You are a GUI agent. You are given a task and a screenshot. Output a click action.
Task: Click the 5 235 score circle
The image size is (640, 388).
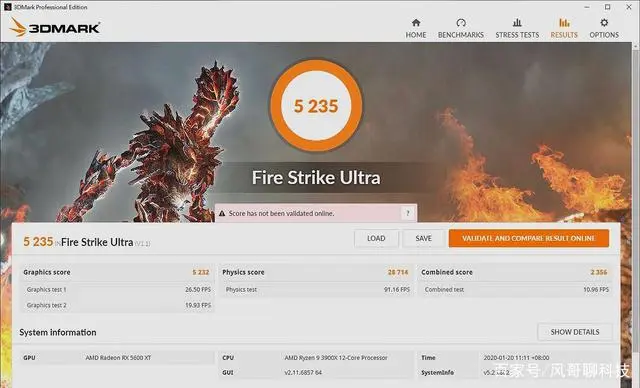316,106
